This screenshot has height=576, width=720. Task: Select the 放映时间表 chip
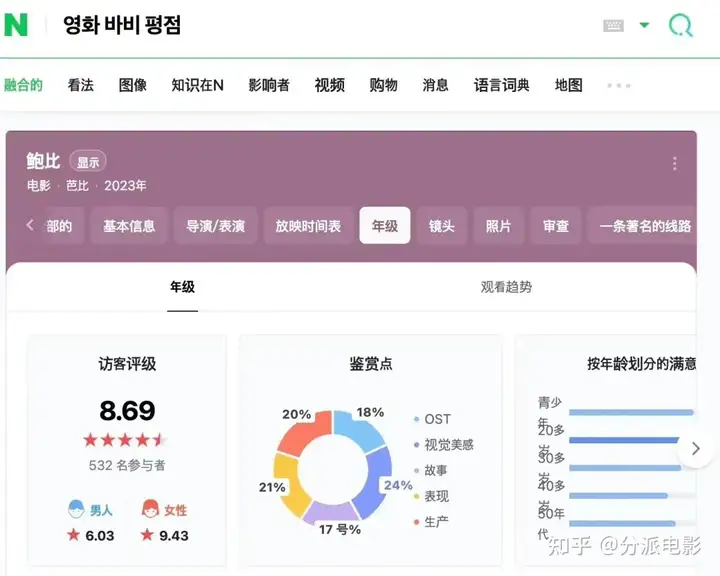(x=308, y=226)
